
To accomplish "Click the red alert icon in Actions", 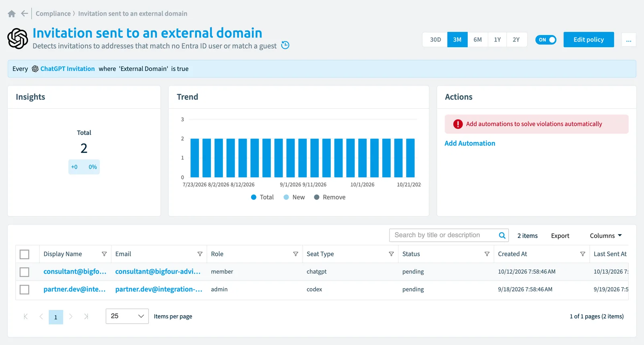I will coord(458,124).
